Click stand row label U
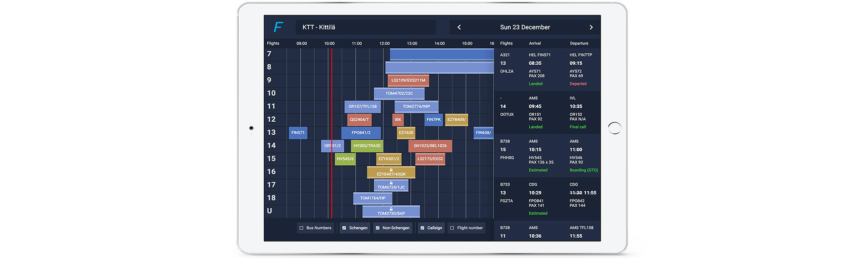 (270, 211)
